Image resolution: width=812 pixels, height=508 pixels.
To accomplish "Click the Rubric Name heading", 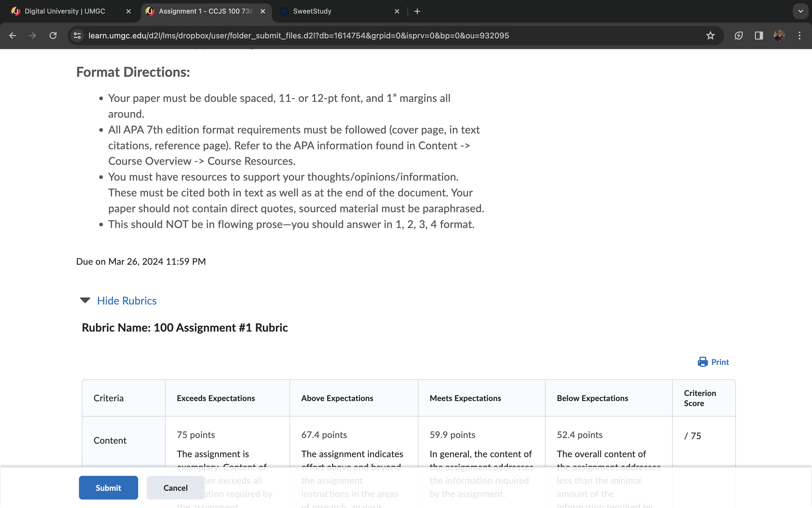I will coord(185,328).
